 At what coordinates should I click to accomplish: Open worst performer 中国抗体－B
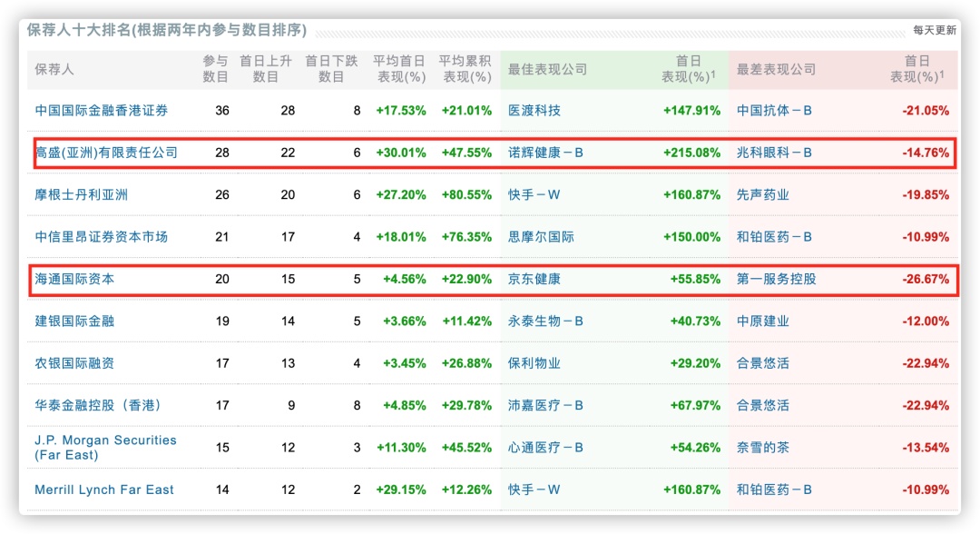coord(774,111)
